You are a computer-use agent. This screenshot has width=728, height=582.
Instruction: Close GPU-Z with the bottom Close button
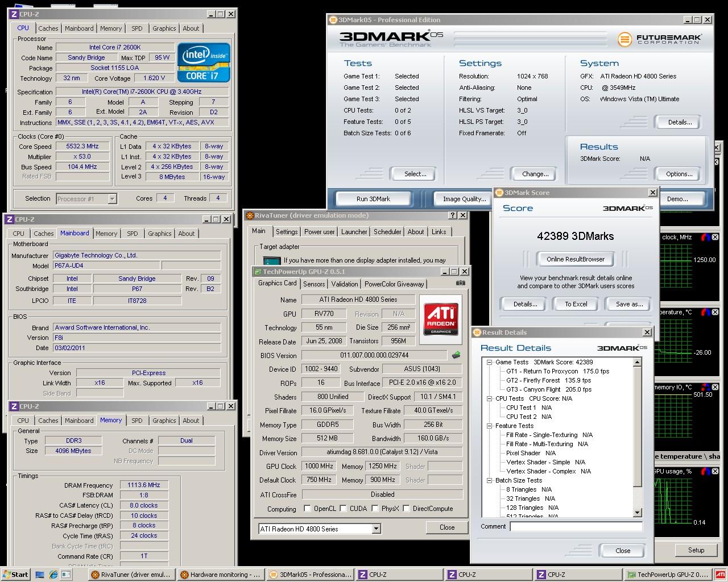[447, 527]
